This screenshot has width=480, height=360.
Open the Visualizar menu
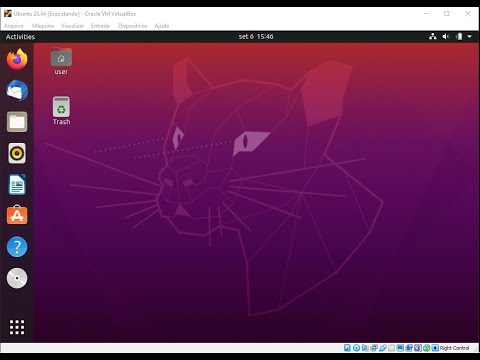pyautogui.click(x=72, y=26)
